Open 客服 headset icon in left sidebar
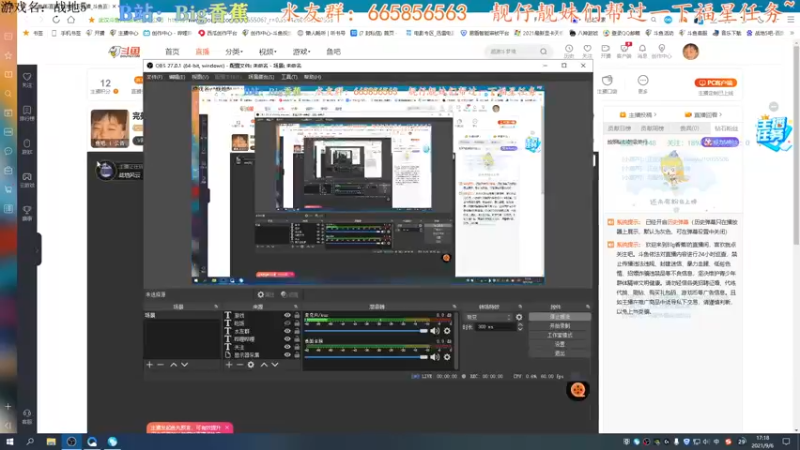Viewport: 800px width, 450px height. coord(27,416)
